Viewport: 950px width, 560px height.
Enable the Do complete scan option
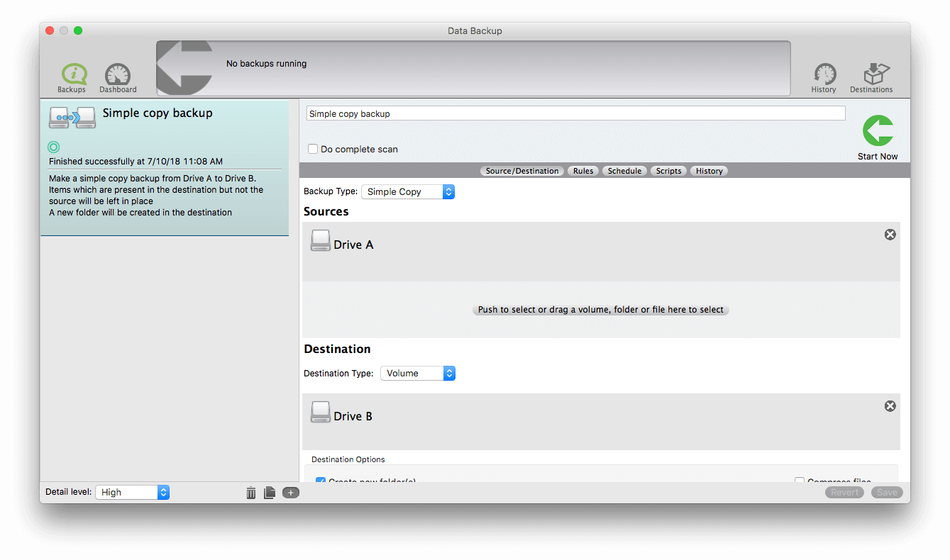click(x=312, y=149)
